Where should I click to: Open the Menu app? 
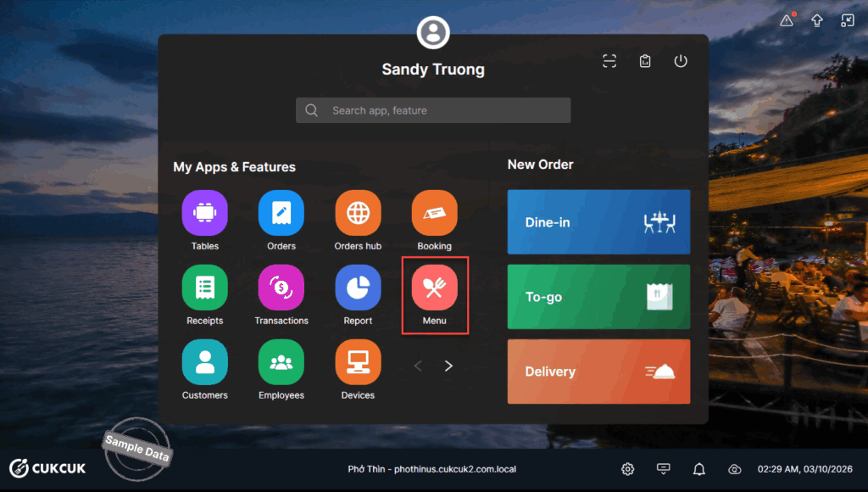click(x=434, y=288)
